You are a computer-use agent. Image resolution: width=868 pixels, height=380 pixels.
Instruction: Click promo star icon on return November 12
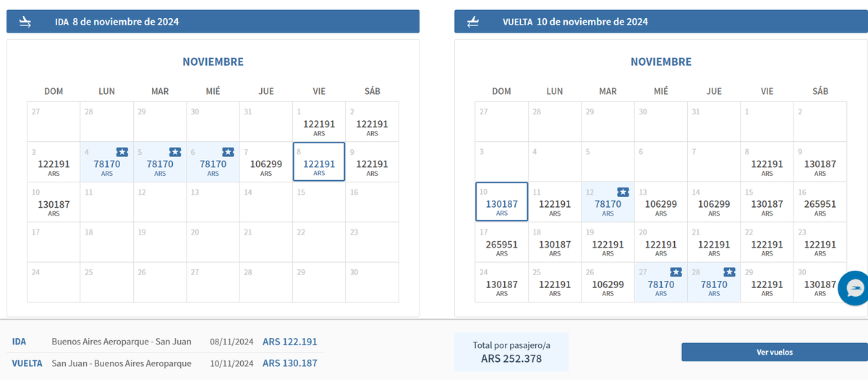tap(623, 192)
